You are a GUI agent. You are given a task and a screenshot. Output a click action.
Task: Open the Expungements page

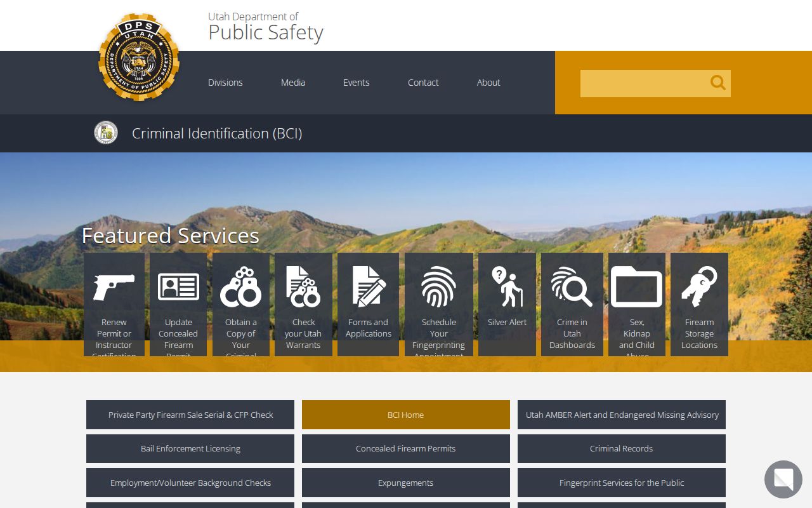click(x=406, y=483)
